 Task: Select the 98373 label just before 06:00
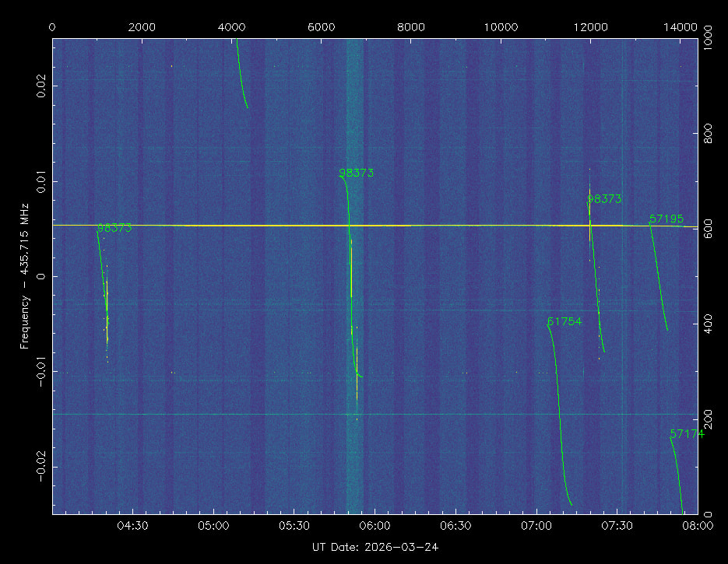click(x=357, y=173)
